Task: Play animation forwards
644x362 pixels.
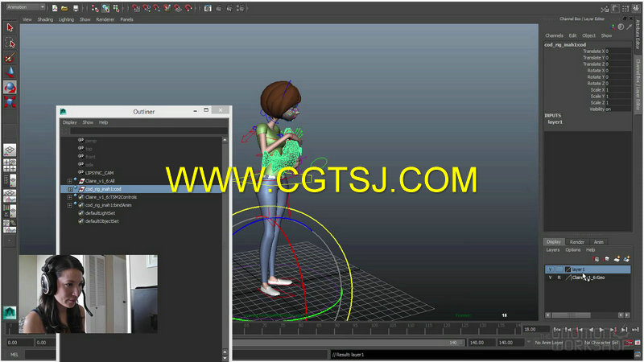Action: point(601,330)
